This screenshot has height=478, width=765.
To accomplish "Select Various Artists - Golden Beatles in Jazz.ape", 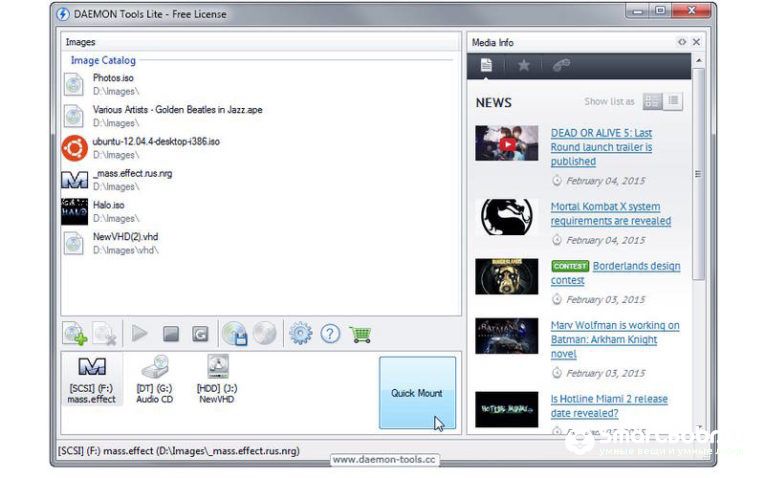I will coord(261,116).
